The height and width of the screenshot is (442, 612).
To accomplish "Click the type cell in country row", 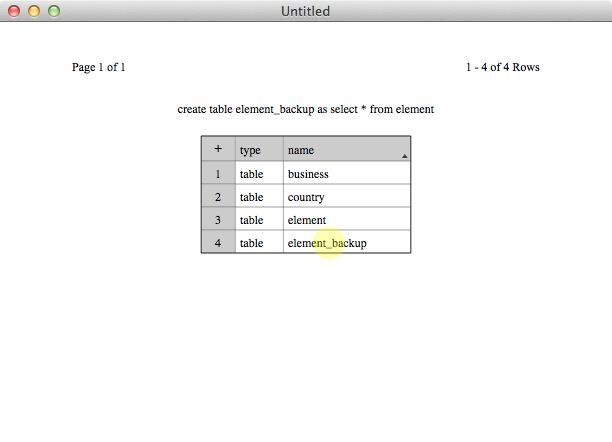I will coord(260,196).
